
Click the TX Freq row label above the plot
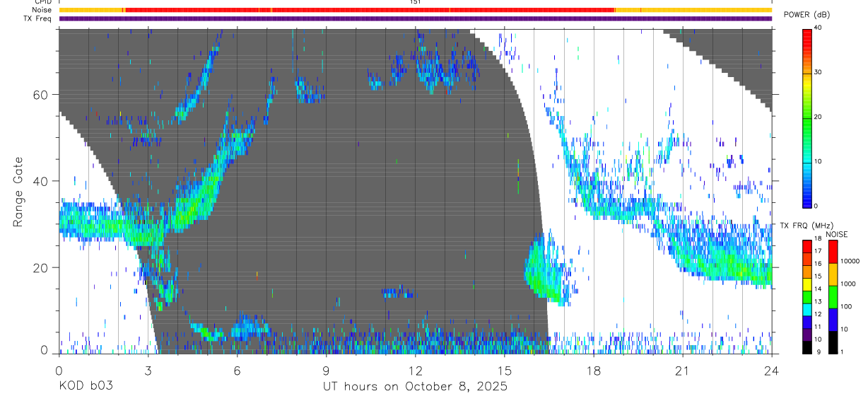(x=37, y=18)
